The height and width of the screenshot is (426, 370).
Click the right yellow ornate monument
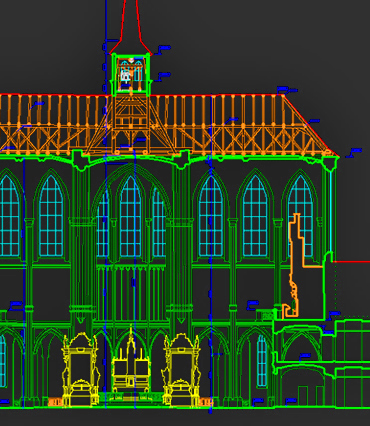(x=181, y=369)
